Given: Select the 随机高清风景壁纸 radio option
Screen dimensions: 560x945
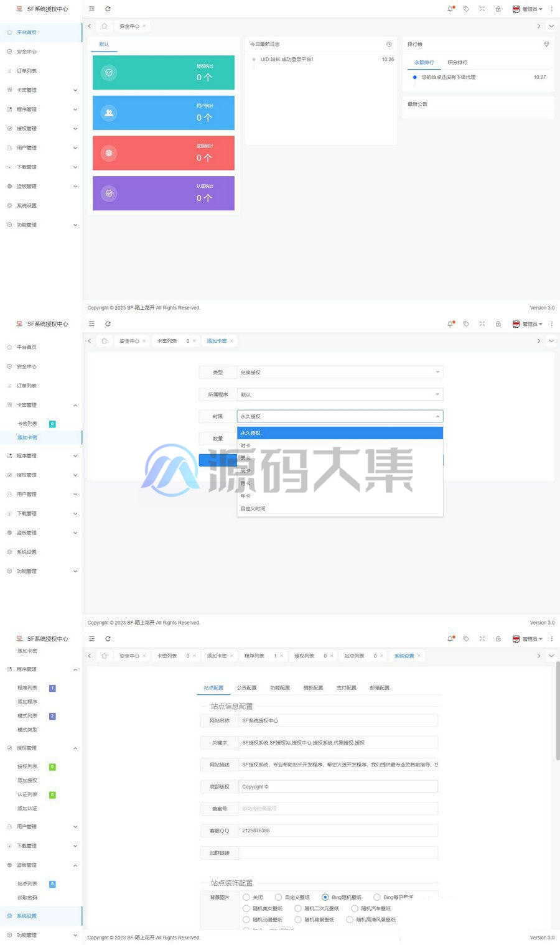Looking at the screenshot, I should coord(350,919).
